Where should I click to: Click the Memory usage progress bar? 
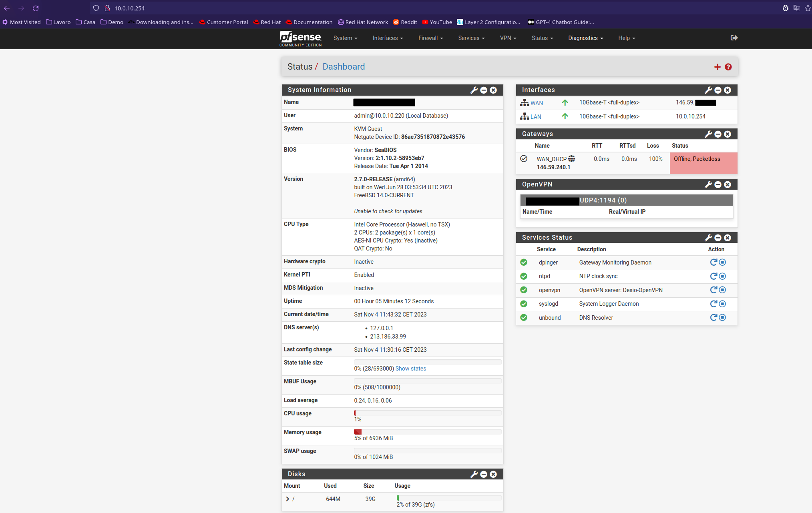click(x=427, y=432)
